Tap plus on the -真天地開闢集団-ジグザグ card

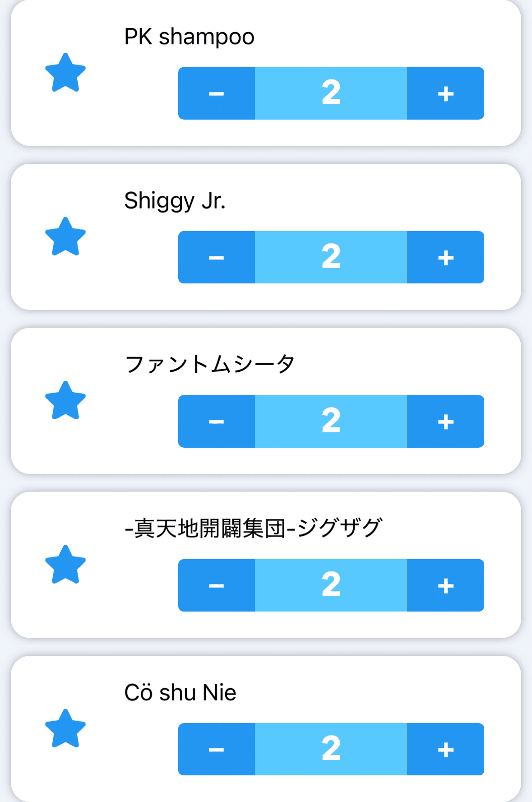(445, 585)
